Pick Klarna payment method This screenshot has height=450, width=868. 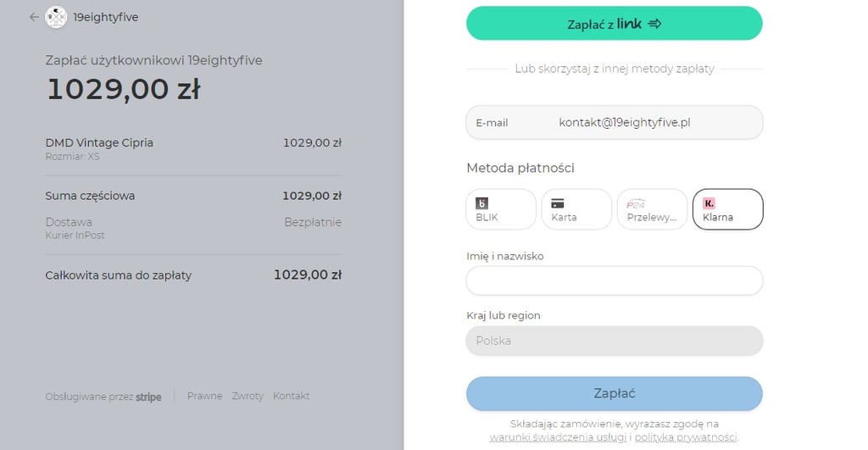coord(728,209)
